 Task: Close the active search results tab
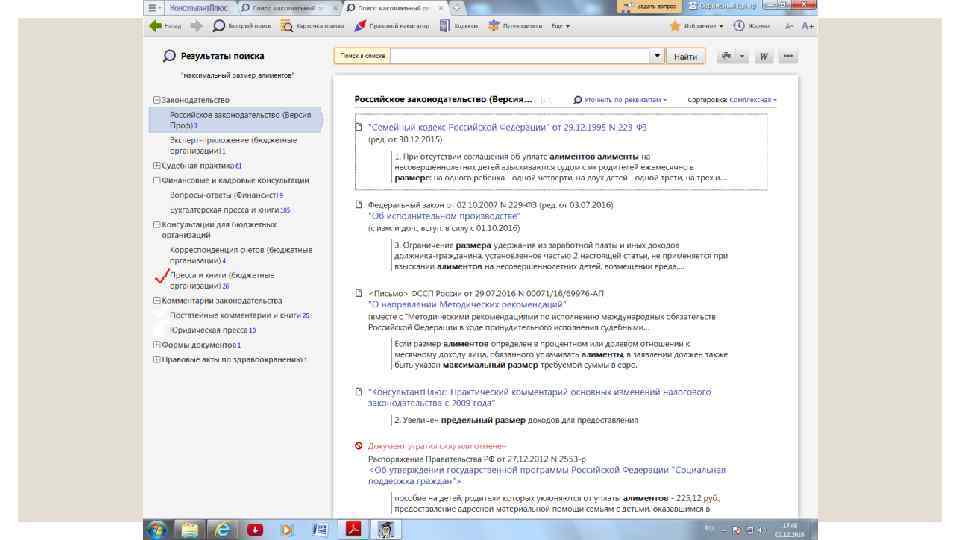[440, 8]
